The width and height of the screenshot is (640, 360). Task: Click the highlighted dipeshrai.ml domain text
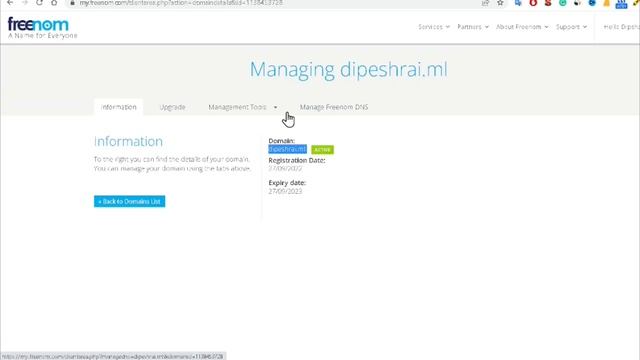pos(287,149)
